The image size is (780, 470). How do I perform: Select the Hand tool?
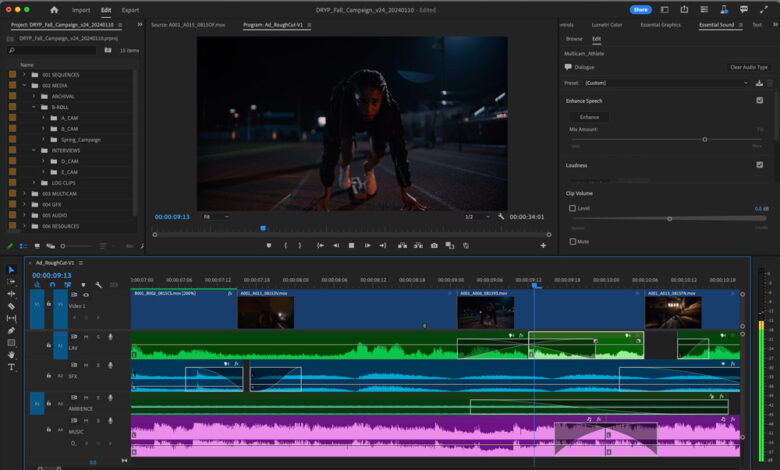point(11,354)
